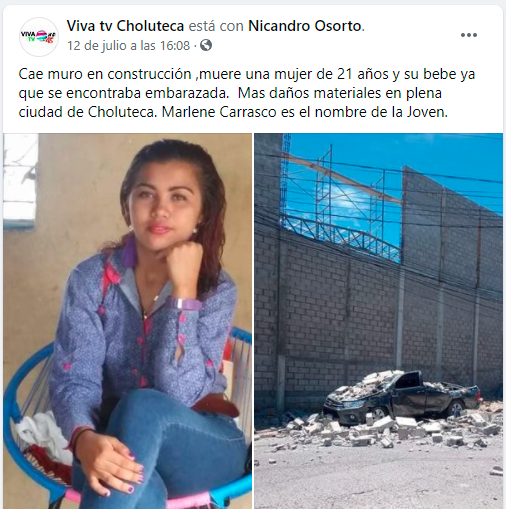
Task: Select the name Marlene Carrasco in the caption
Action: point(219,112)
